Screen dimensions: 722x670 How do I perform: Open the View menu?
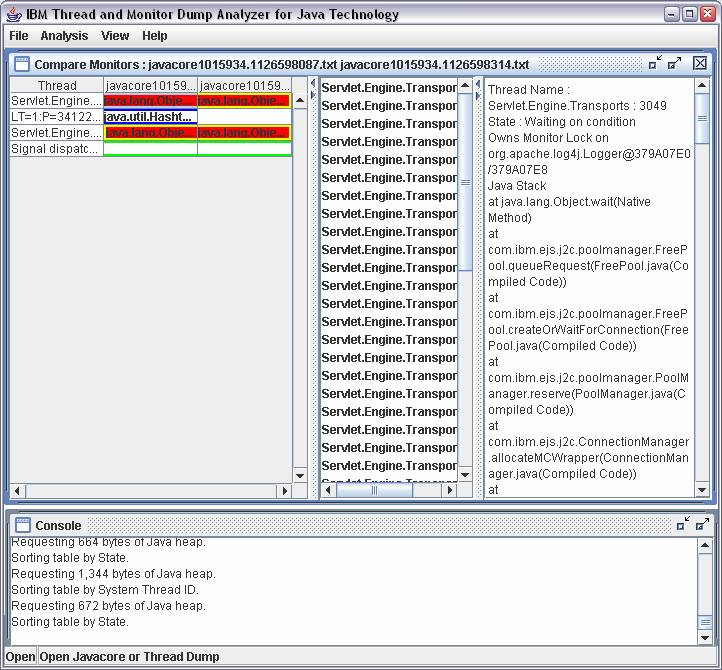pyautogui.click(x=115, y=36)
